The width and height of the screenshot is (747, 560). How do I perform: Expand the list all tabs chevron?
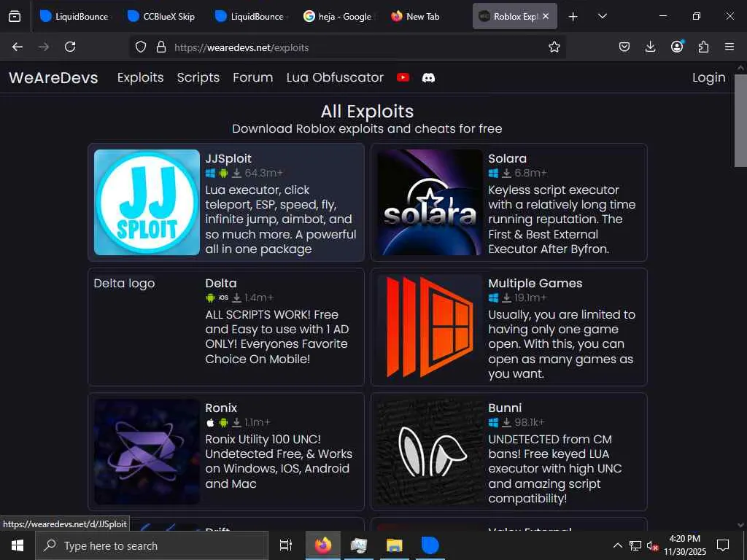(x=602, y=16)
